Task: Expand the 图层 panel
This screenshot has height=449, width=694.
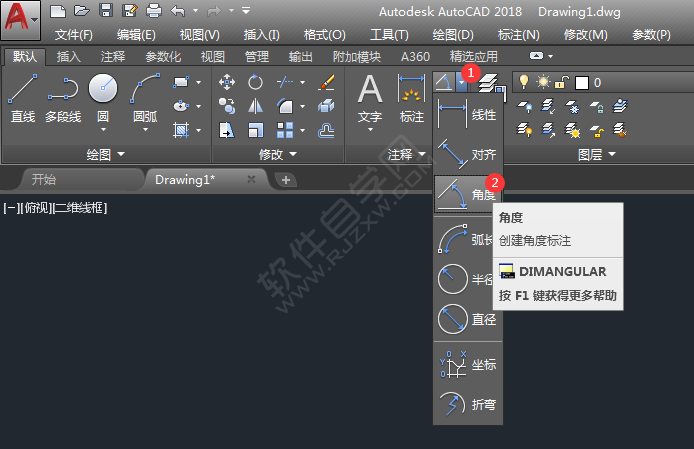Action: [597, 155]
